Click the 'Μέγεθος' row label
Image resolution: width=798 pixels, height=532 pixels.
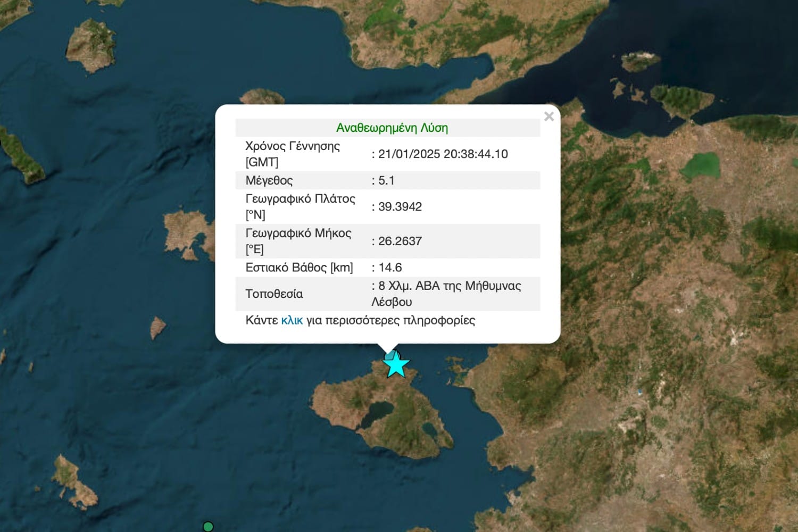click(269, 180)
